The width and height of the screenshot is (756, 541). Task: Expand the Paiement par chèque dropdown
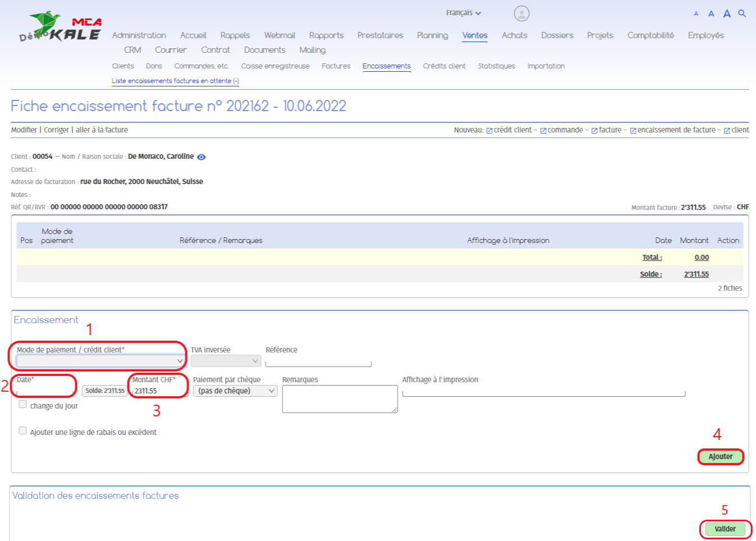235,391
